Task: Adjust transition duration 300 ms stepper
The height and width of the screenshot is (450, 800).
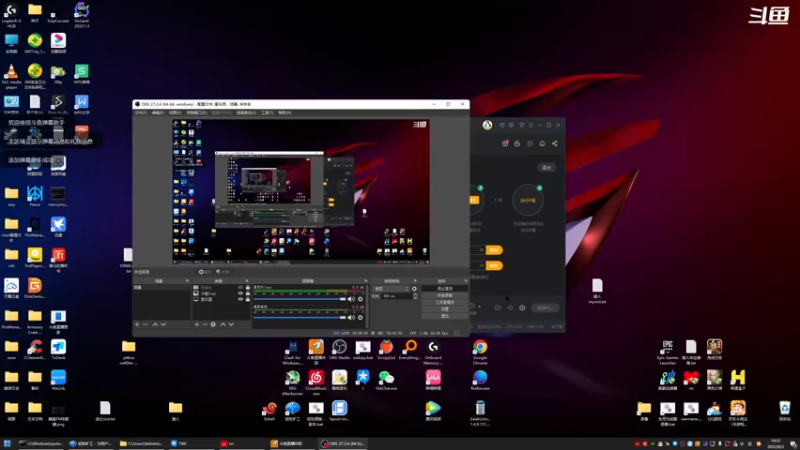Action: pyautogui.click(x=415, y=296)
